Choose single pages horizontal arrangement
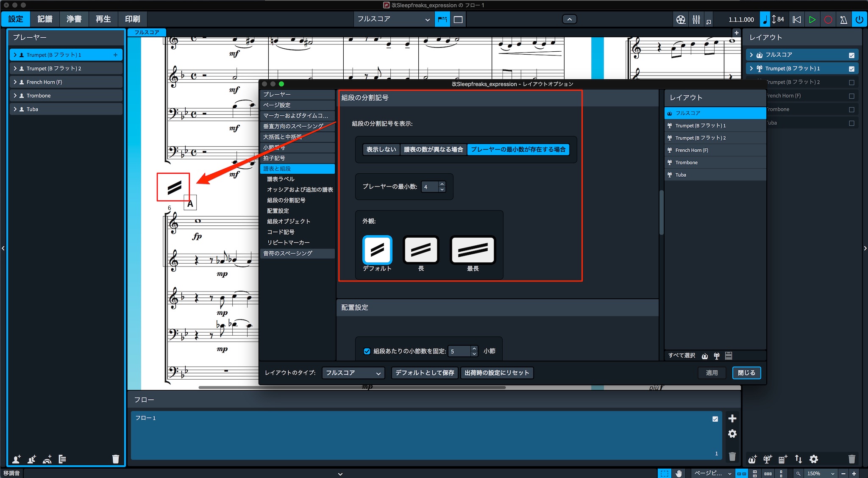Screen dimensions: 868x478 [x=768, y=473]
